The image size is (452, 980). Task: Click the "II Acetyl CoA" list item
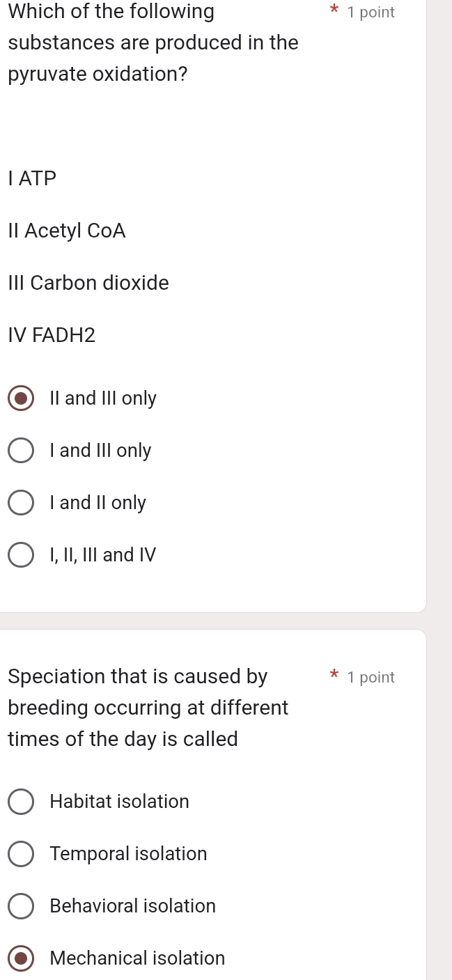(x=66, y=231)
